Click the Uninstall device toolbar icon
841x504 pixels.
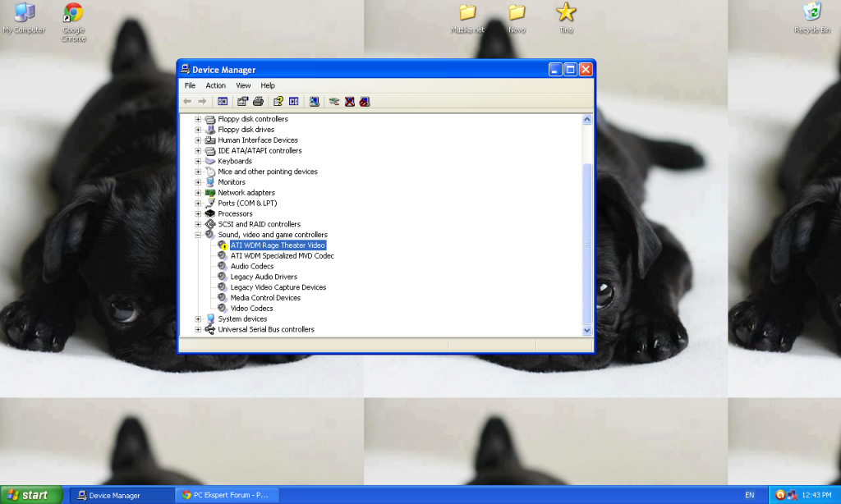(349, 101)
